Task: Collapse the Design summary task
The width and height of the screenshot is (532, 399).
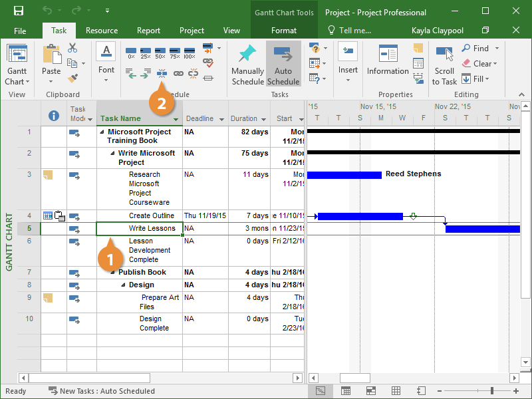Action: 123,285
